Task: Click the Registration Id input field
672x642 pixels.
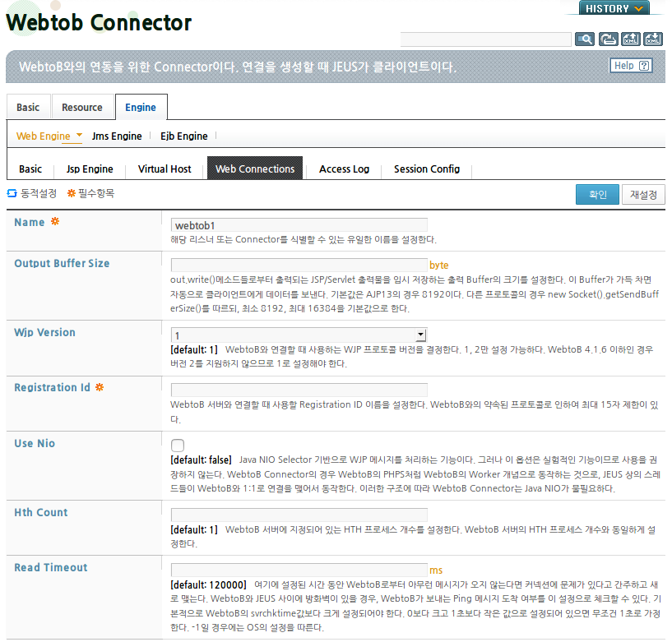Action: coord(299,390)
